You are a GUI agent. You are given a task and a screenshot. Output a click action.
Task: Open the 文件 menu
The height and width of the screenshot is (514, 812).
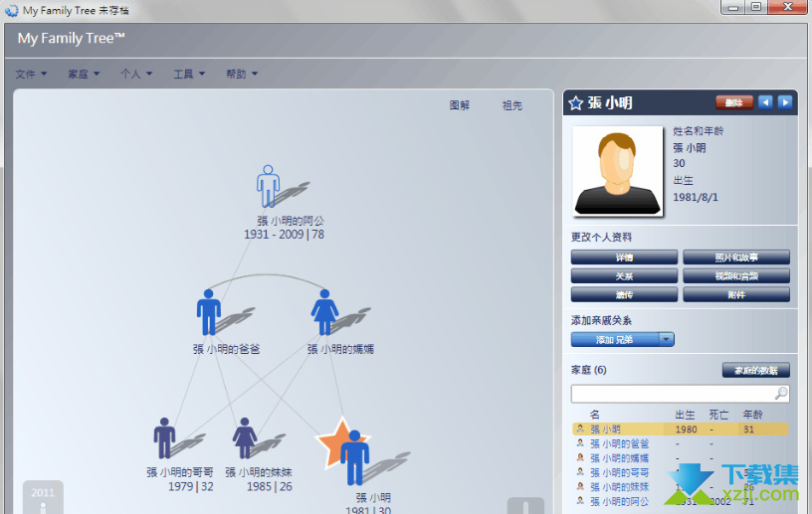tap(31, 74)
